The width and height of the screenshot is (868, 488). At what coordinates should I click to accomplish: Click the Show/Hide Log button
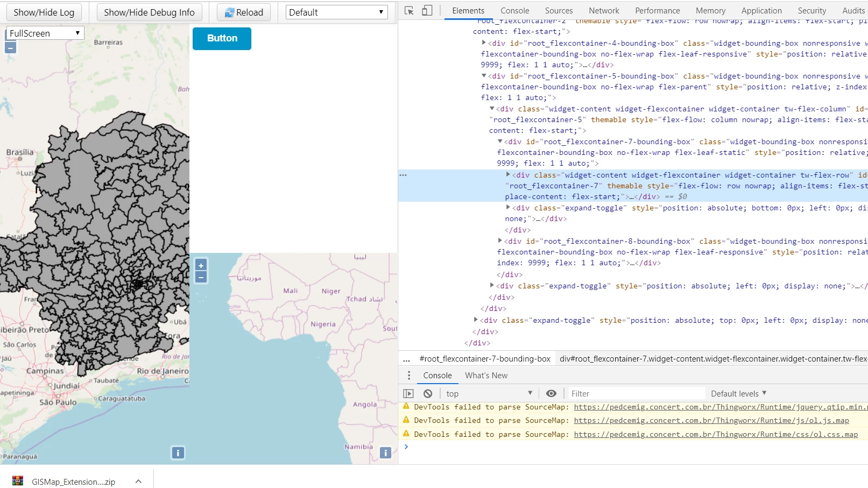pos(44,12)
